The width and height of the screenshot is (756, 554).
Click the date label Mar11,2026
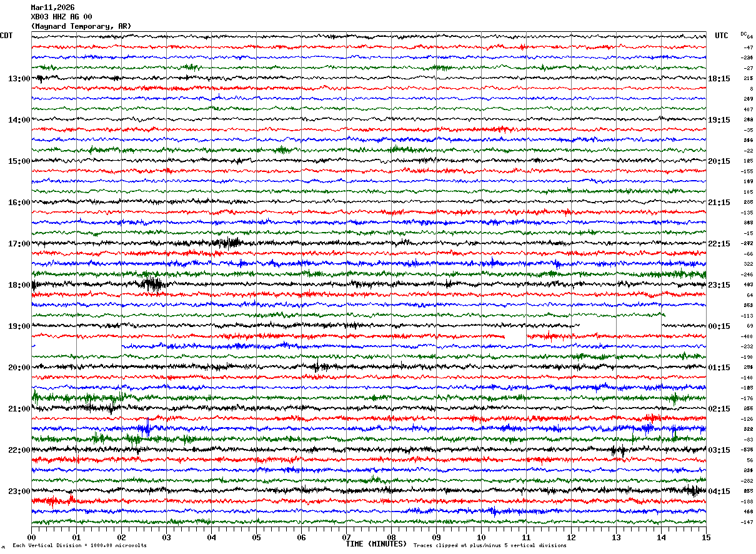(x=52, y=8)
